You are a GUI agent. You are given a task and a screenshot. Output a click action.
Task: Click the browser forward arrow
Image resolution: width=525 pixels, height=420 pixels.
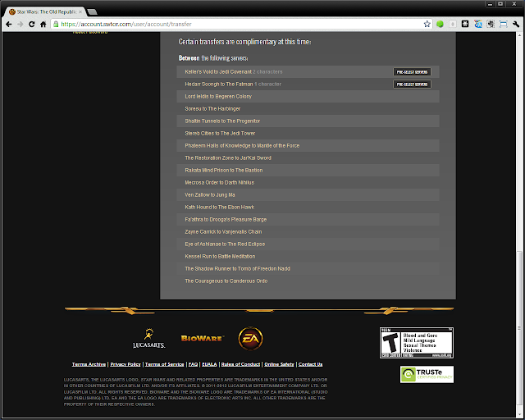click(x=20, y=24)
